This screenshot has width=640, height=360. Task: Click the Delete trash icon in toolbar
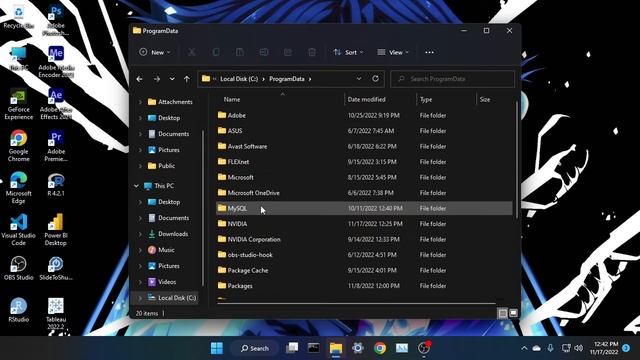[x=312, y=52]
